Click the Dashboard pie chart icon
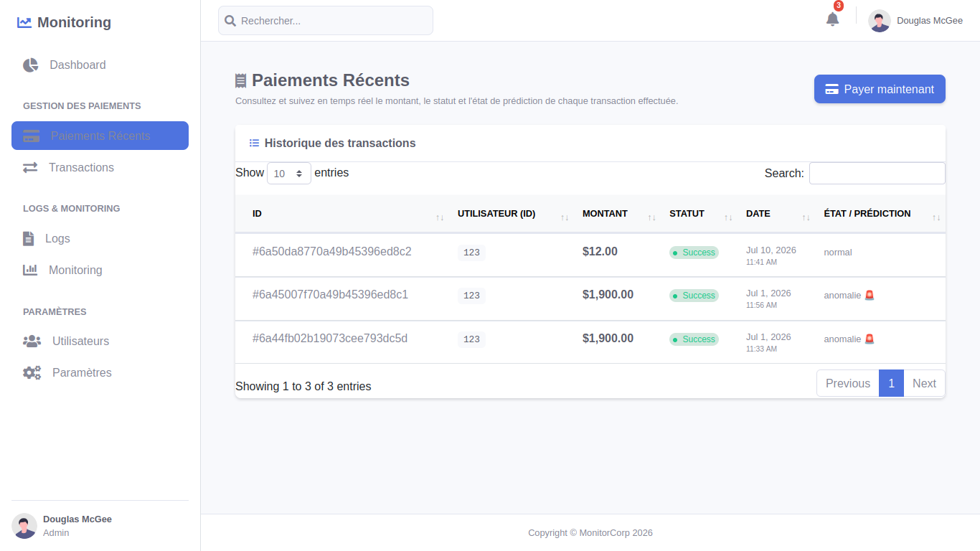Viewport: 980px width, 551px height. coord(30,65)
